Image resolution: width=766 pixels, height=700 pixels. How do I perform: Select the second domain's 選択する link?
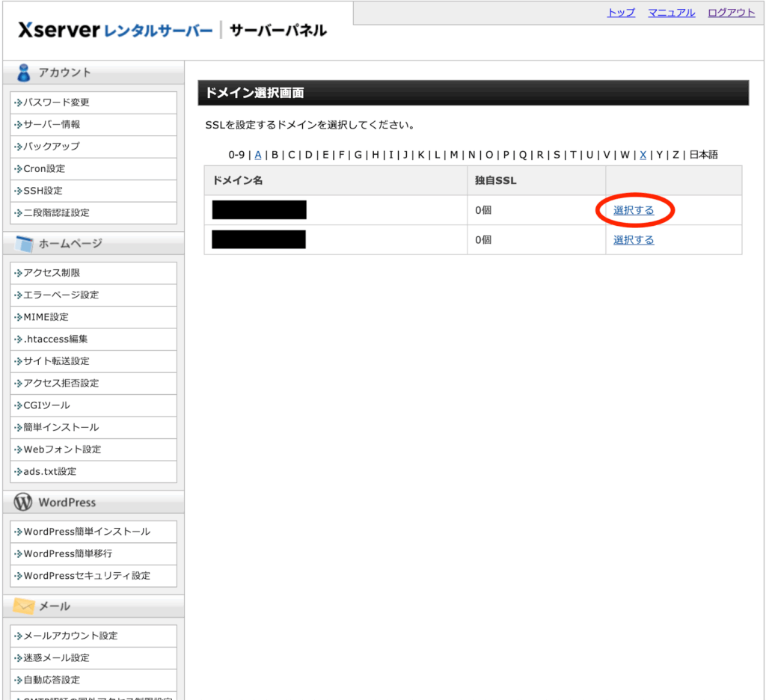[x=634, y=240]
